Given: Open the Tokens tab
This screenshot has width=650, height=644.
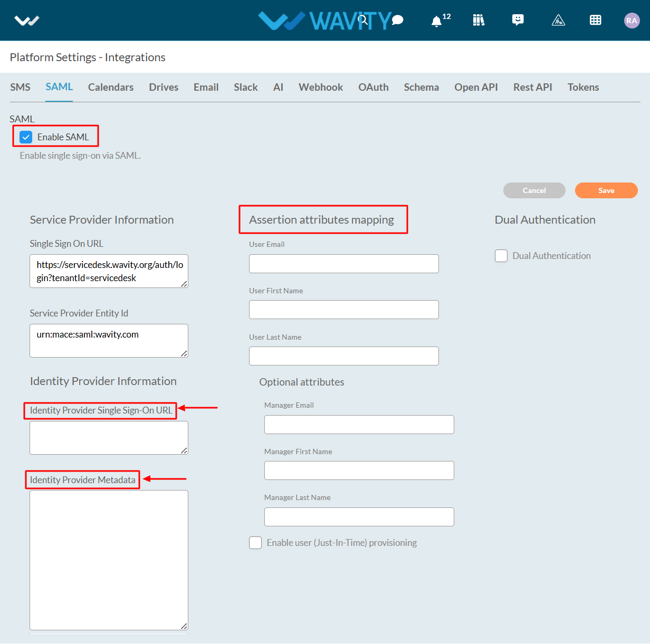Looking at the screenshot, I should (584, 87).
